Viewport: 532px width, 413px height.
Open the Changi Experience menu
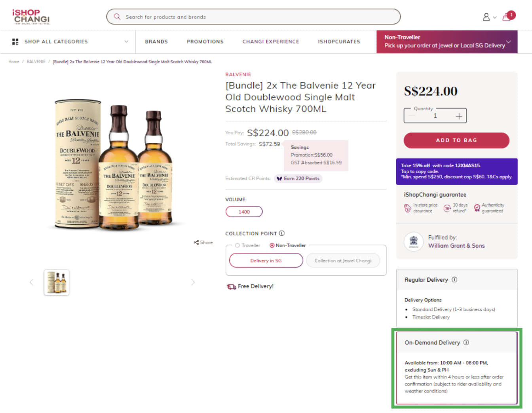coord(271,42)
